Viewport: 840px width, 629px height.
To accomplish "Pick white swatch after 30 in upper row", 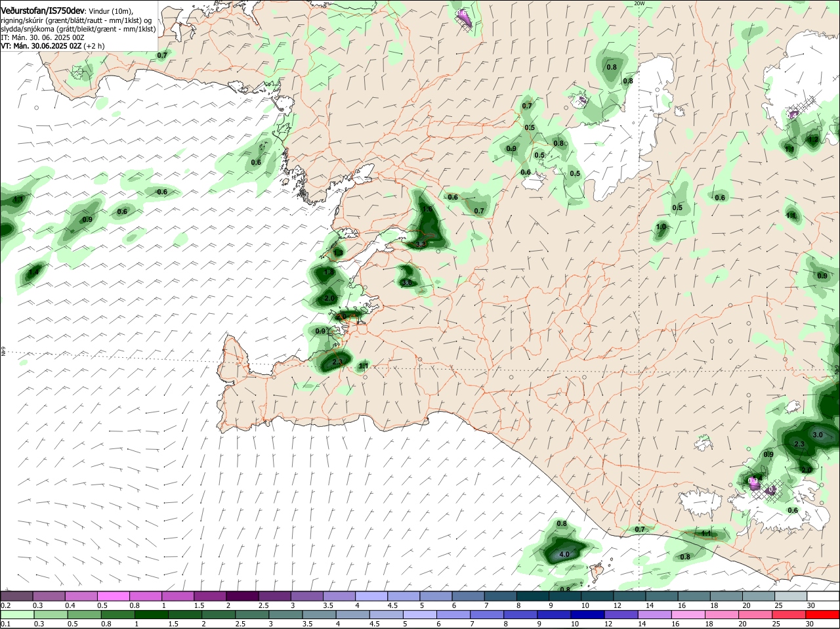I will click(824, 596).
